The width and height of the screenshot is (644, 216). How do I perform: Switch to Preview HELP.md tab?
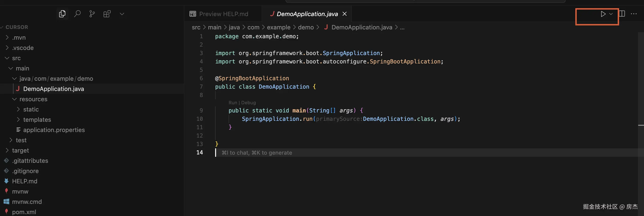click(x=223, y=14)
